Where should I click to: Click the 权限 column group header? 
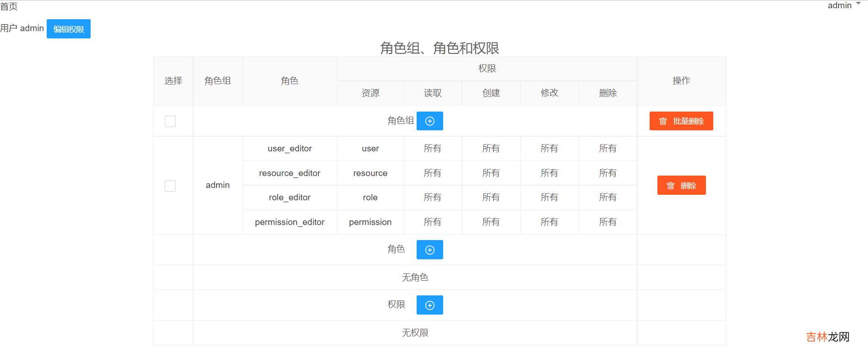pyautogui.click(x=487, y=69)
